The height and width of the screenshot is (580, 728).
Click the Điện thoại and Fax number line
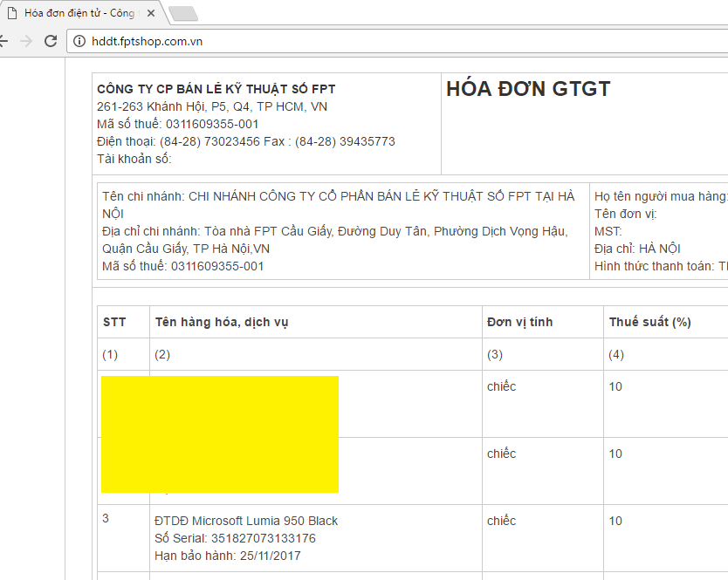(x=245, y=141)
